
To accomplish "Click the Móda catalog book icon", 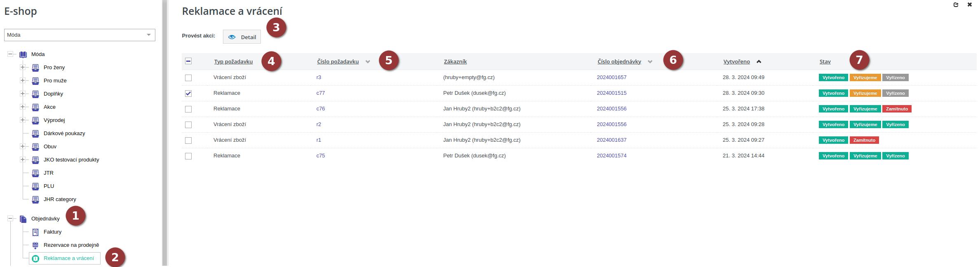I will pyautogui.click(x=23, y=54).
